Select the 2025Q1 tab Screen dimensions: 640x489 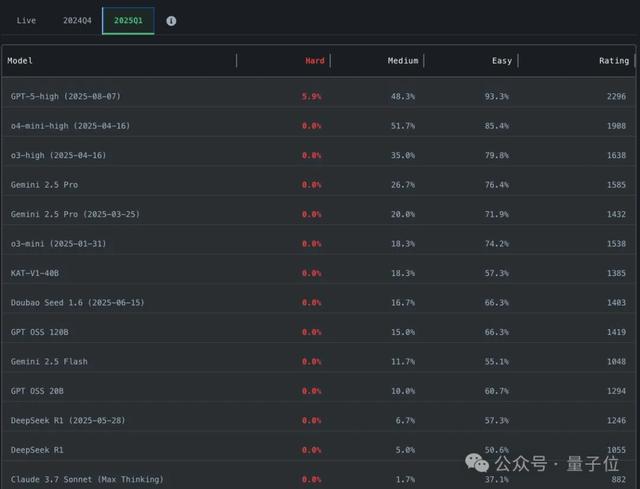[x=128, y=20]
